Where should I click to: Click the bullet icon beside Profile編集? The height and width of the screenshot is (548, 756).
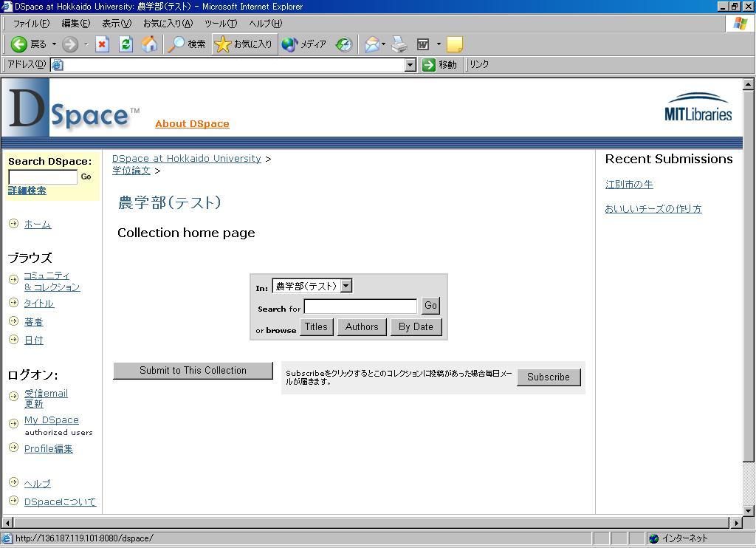coord(13,447)
